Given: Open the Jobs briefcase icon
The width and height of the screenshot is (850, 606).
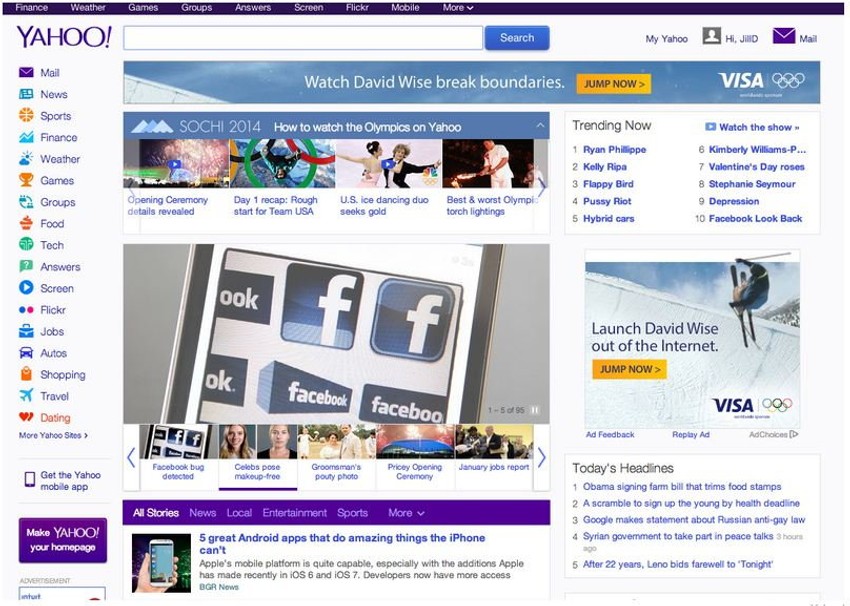Looking at the screenshot, I should click(x=26, y=331).
